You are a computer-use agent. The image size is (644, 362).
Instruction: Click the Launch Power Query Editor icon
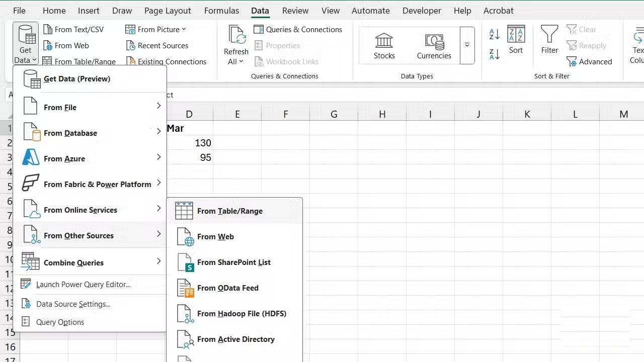(26, 284)
